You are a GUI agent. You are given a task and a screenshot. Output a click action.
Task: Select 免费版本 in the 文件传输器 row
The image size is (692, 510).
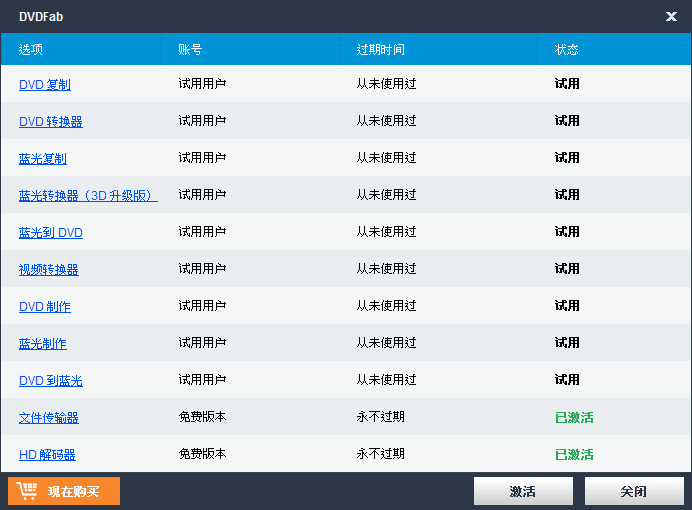point(202,417)
